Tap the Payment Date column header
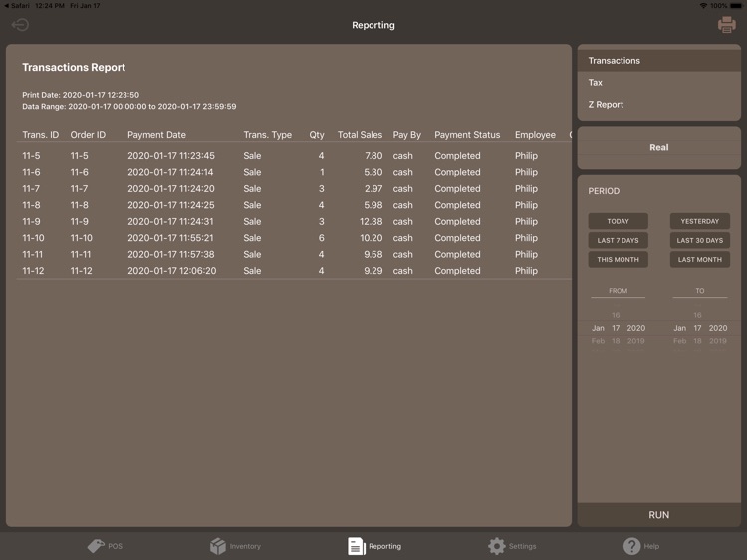This screenshot has height=560, width=747. 156,135
